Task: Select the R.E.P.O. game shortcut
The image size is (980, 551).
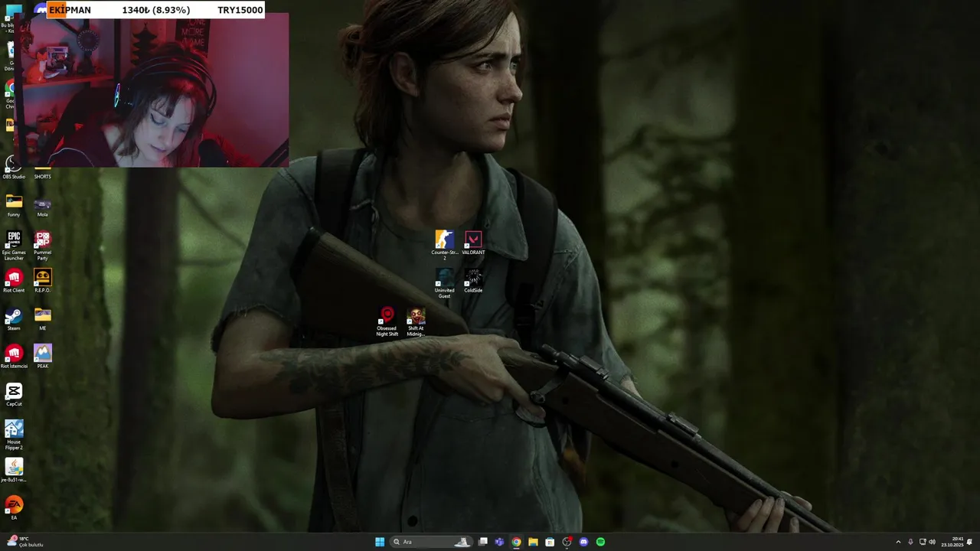Action: 42,281
